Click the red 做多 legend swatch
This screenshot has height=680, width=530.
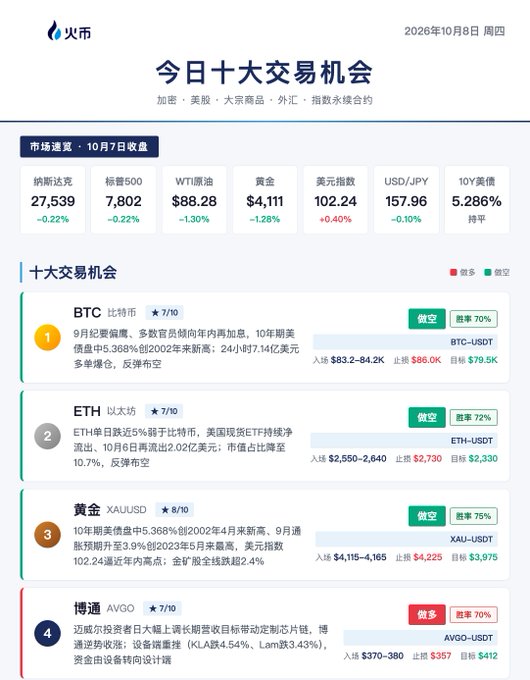point(453,272)
